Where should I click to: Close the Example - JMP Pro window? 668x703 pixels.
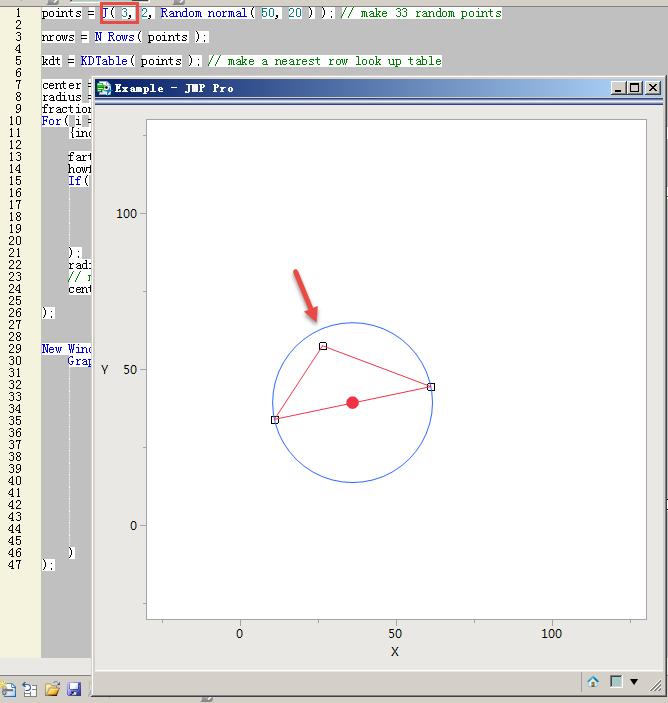point(652,88)
